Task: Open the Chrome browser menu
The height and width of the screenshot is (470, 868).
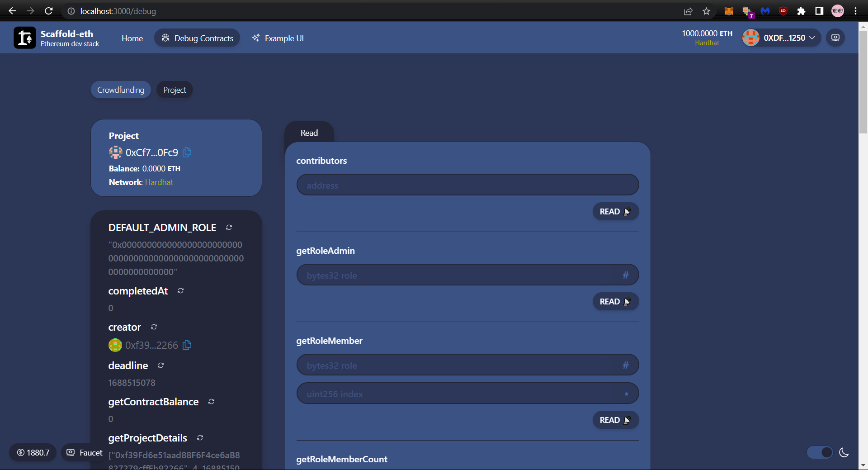Action: 856,11
